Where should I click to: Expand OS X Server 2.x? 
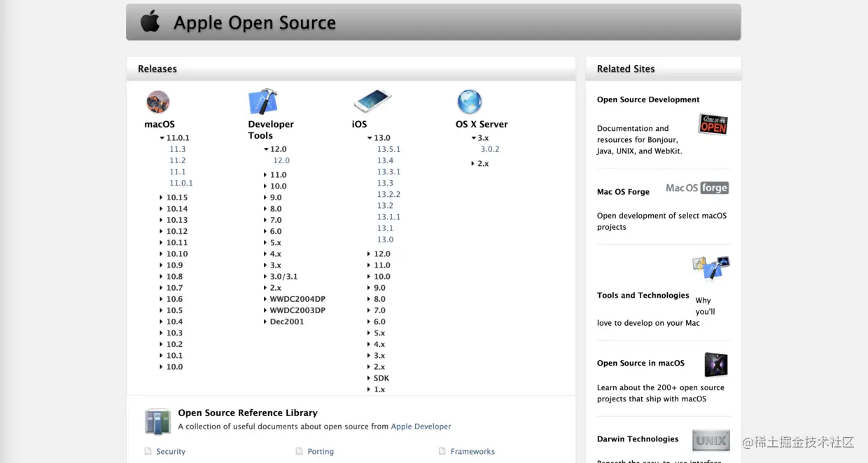(473, 164)
